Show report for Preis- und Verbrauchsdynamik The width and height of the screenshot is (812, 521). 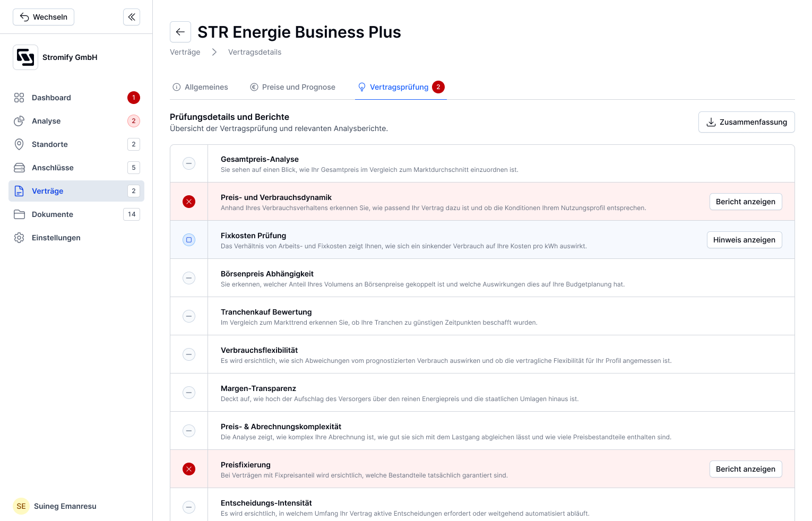coord(746,202)
